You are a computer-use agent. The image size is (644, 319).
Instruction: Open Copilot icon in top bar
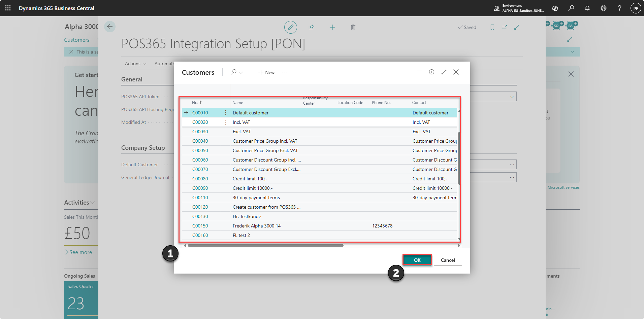555,8
